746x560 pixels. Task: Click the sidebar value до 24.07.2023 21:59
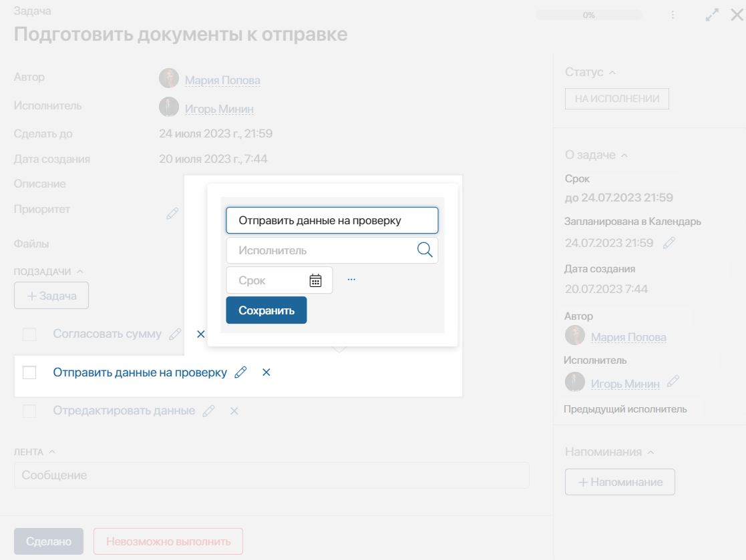pos(618,198)
